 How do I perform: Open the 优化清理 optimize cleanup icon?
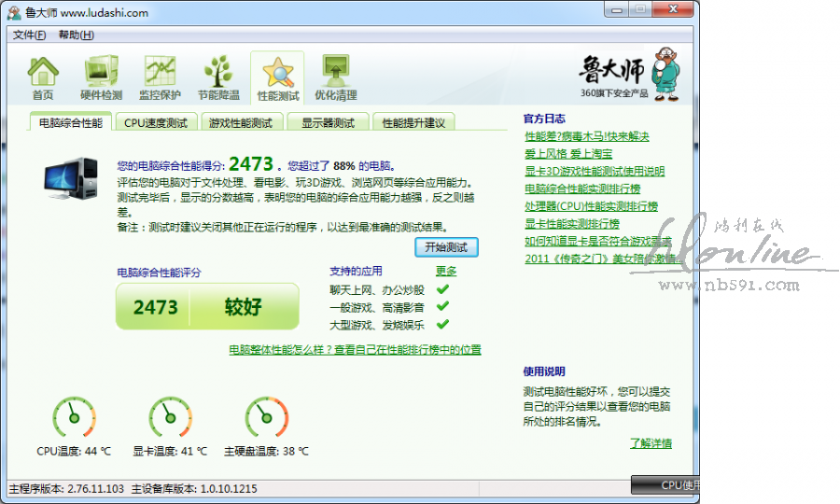click(x=335, y=77)
